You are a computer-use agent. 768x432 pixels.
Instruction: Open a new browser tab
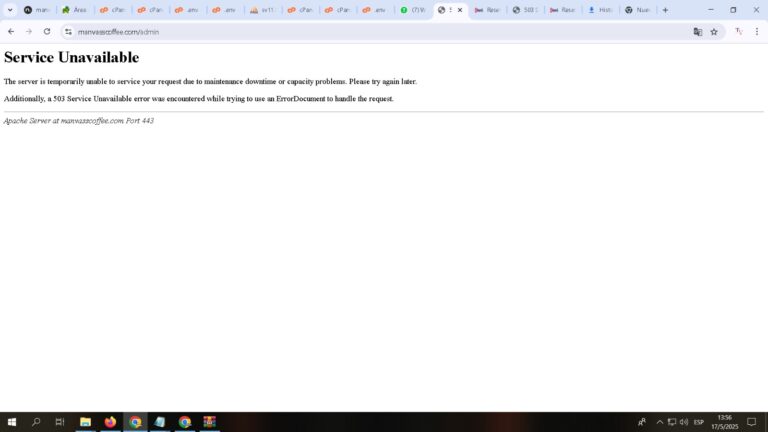(x=665, y=10)
